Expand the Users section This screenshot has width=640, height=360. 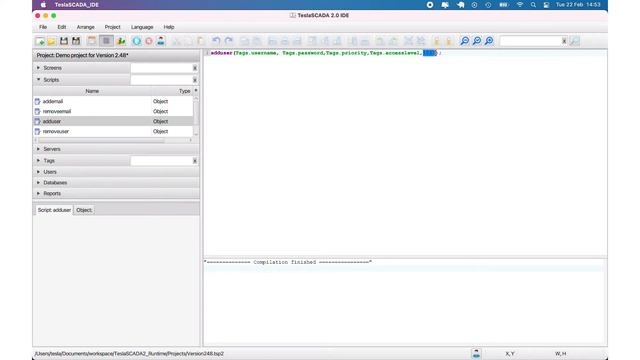38,172
